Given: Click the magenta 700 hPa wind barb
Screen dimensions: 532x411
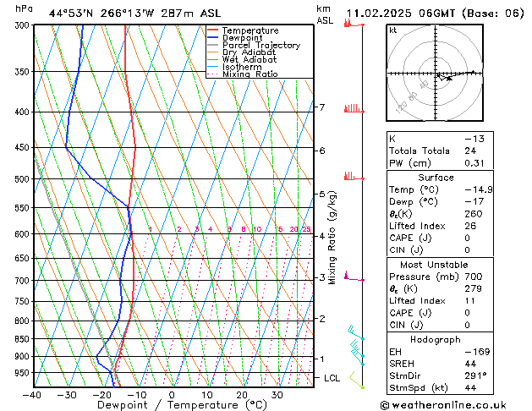Looking at the screenshot, I should click(354, 277).
